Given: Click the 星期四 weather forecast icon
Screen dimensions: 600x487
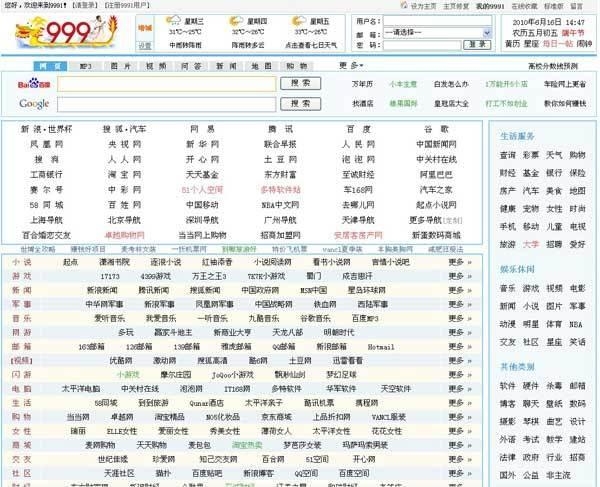Looking at the screenshot, I should [237, 20].
